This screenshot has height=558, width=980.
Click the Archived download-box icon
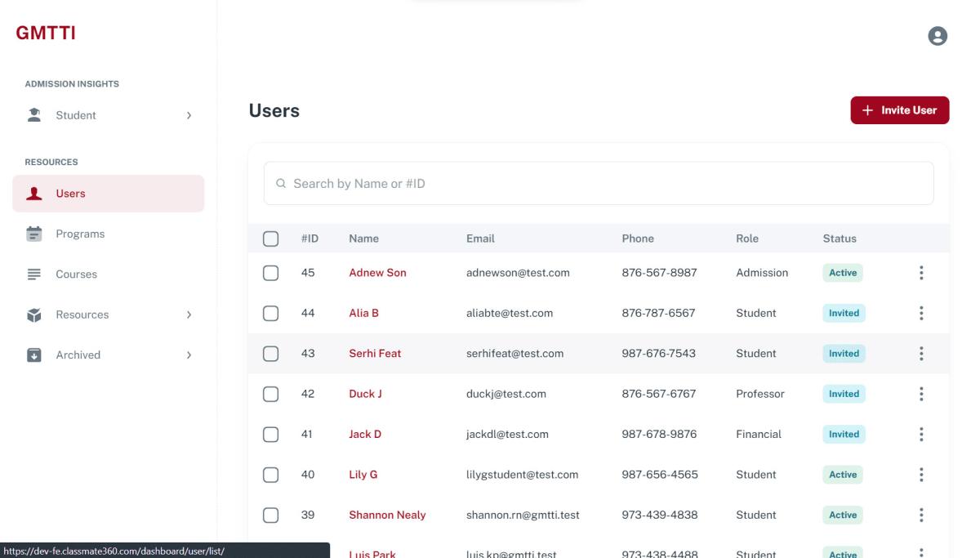click(34, 355)
